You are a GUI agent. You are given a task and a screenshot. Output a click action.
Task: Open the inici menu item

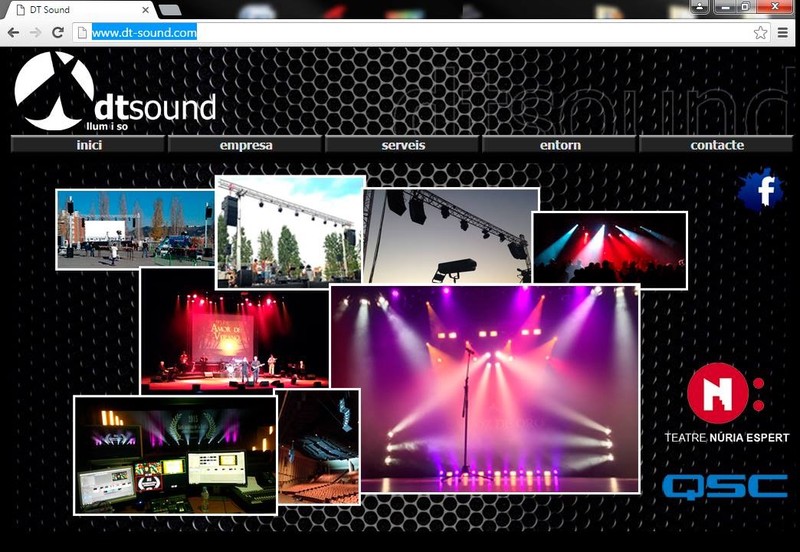pyautogui.click(x=88, y=145)
